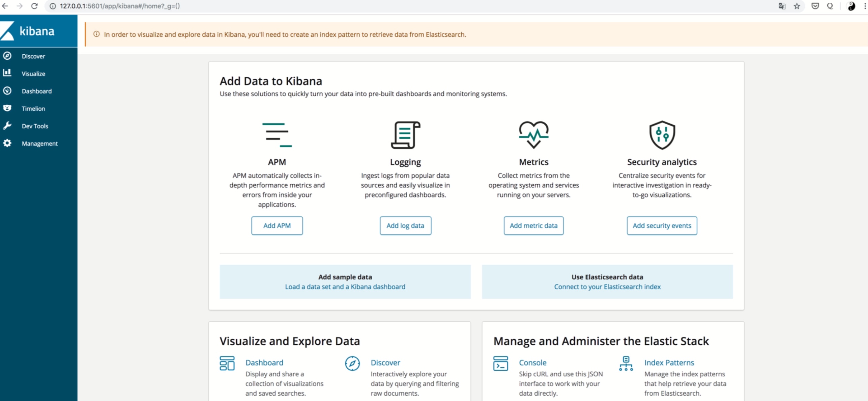Click the Add metric data button
Screen dimensions: 868x401
[x=533, y=225]
